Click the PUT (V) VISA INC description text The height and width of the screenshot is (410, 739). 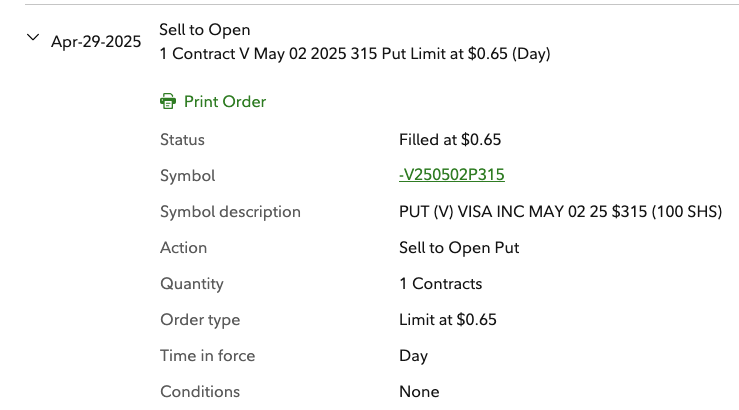click(x=560, y=212)
